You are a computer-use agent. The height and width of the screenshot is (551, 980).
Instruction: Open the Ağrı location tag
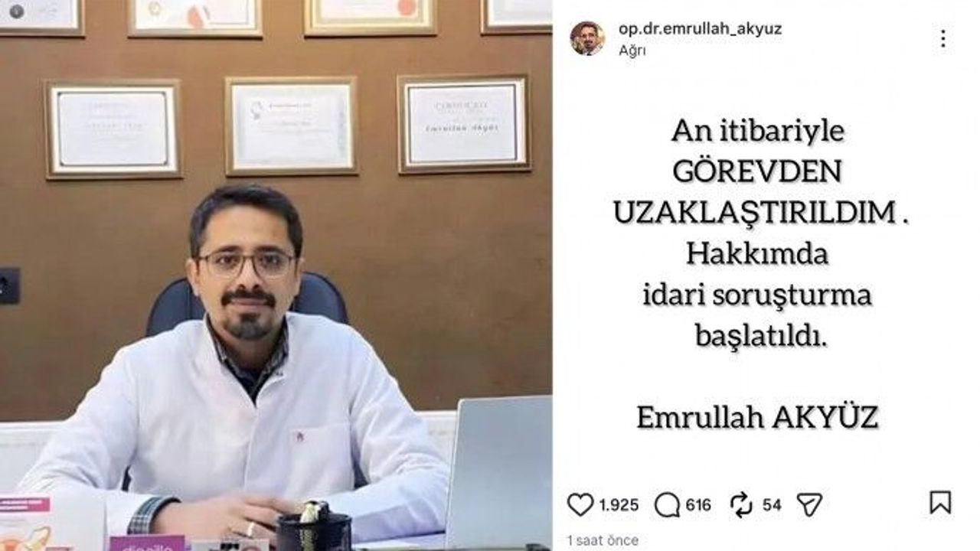tap(632, 51)
